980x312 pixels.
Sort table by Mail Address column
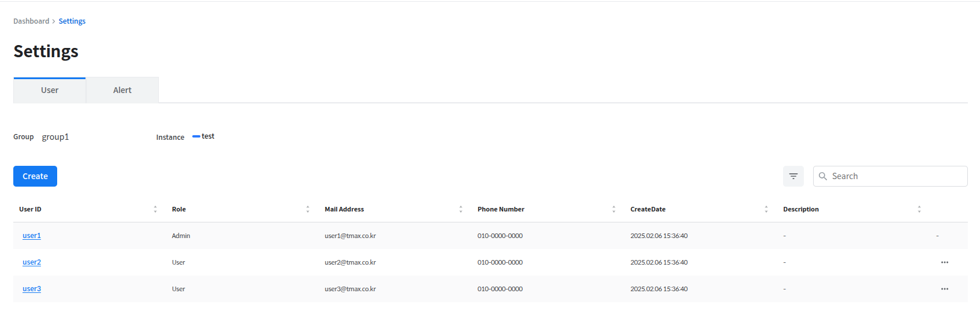[460, 209]
